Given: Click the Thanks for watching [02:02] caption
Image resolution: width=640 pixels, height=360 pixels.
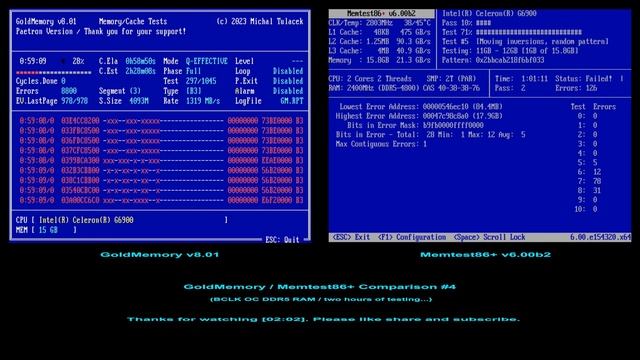Looking at the screenshot, I should [x=323, y=319].
